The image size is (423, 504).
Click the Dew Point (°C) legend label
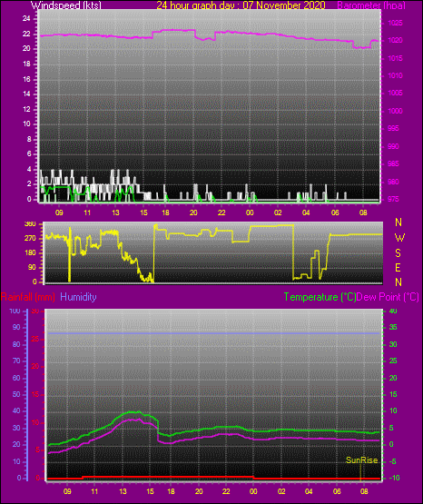[x=388, y=297]
